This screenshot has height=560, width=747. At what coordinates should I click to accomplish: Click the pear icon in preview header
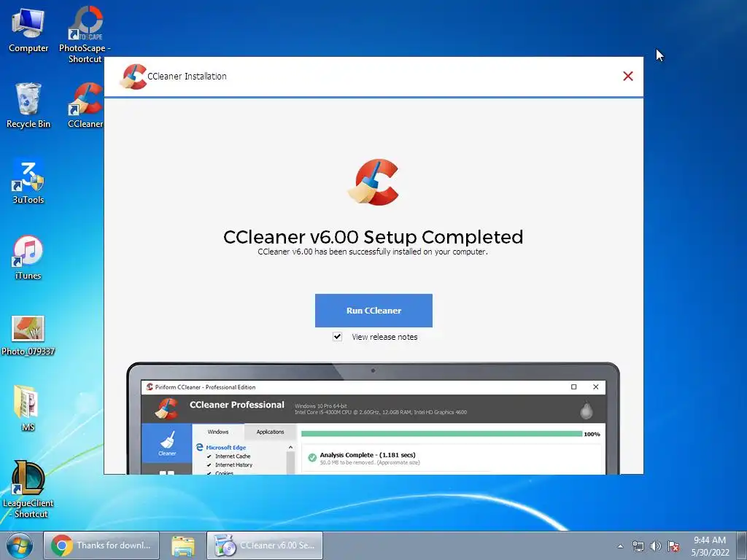click(x=587, y=410)
